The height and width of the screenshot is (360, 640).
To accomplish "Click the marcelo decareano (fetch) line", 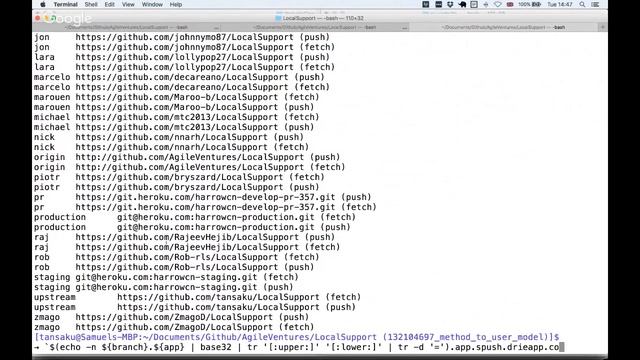I will [182, 87].
